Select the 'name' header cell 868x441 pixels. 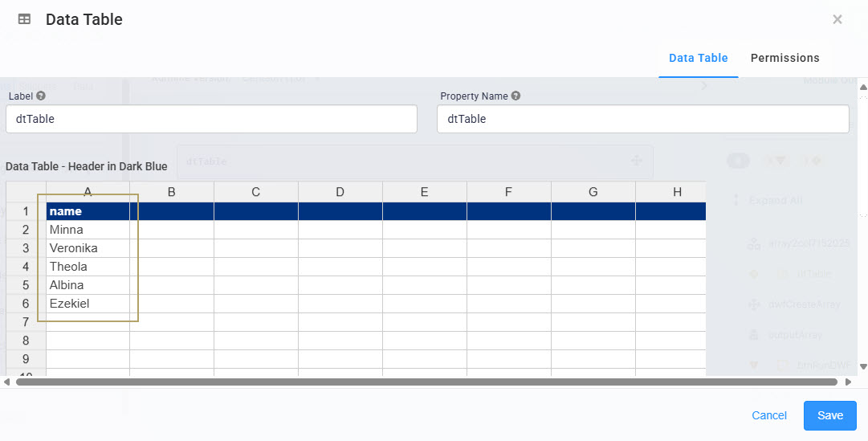[88, 211]
